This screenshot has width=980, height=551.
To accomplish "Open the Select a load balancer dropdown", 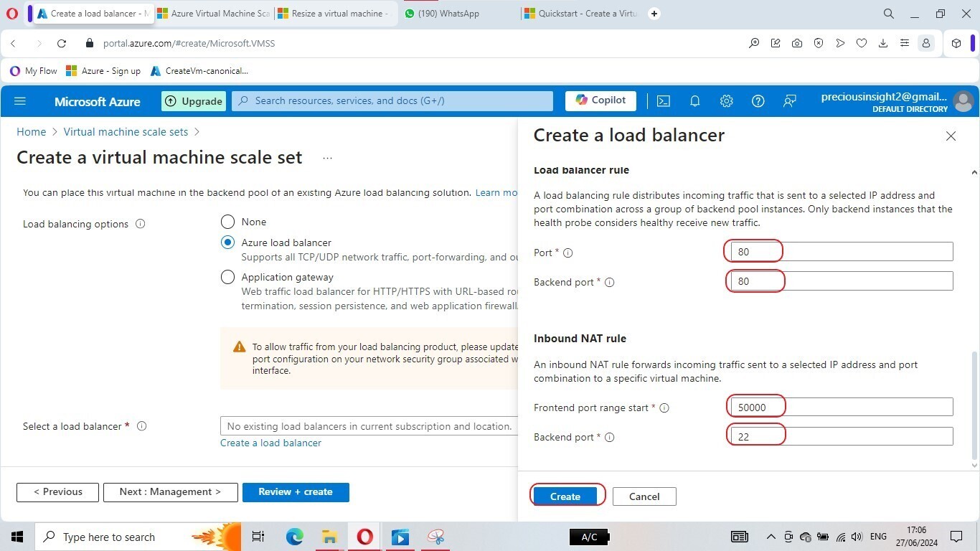I will click(369, 426).
